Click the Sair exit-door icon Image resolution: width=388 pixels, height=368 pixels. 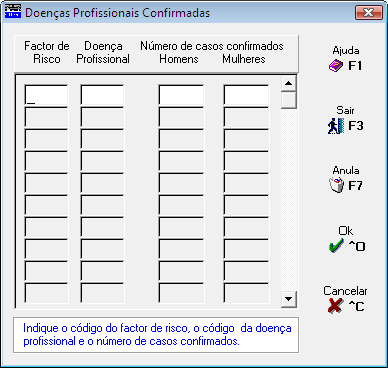pyautogui.click(x=336, y=126)
